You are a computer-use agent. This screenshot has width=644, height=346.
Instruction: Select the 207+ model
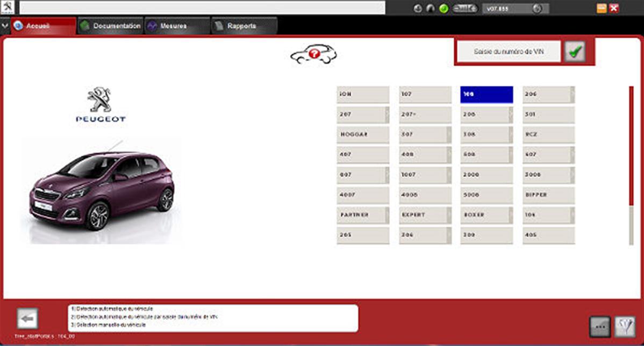425,114
